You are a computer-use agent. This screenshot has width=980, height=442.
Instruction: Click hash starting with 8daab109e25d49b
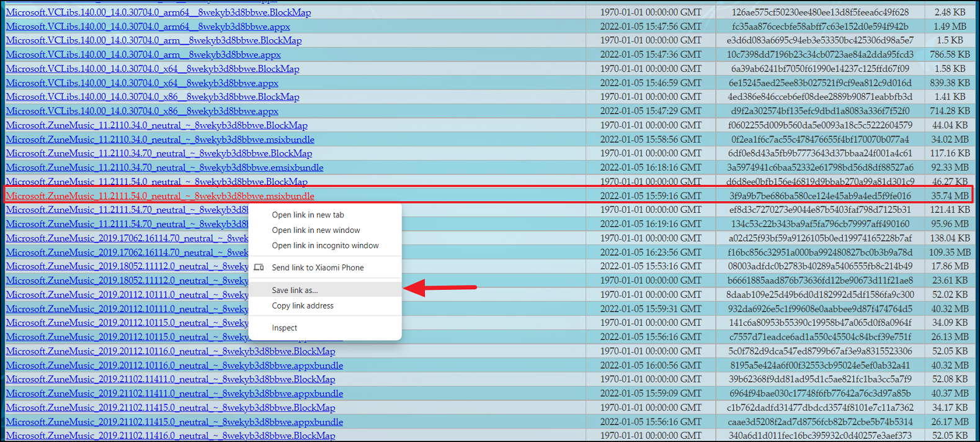(x=820, y=295)
